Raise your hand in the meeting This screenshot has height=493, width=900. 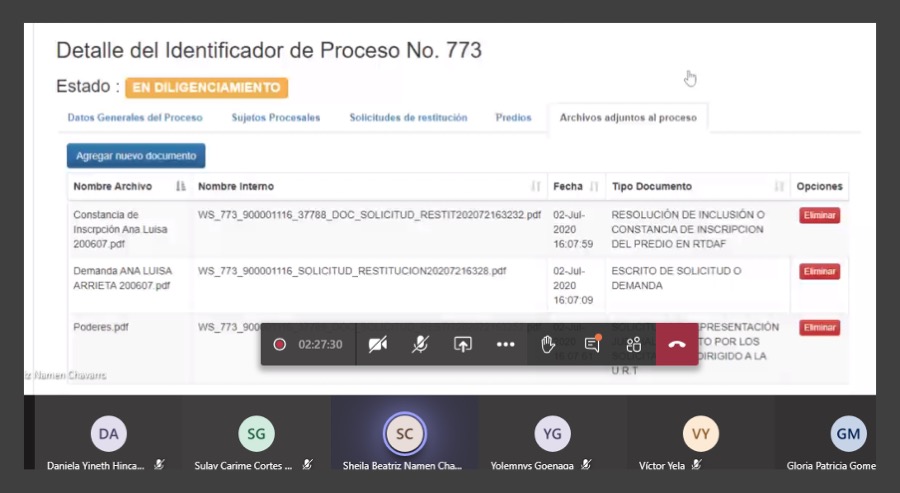pyautogui.click(x=548, y=344)
